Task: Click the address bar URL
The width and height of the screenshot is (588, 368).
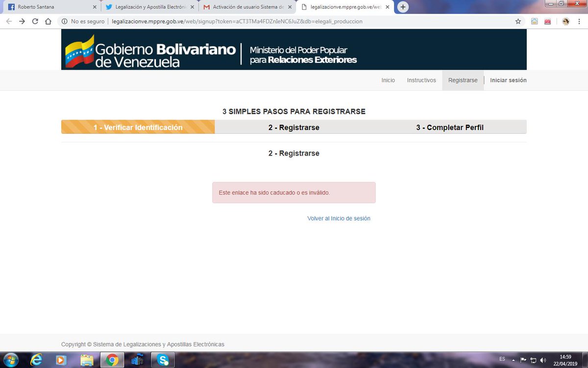Action: pyautogui.click(x=237, y=22)
